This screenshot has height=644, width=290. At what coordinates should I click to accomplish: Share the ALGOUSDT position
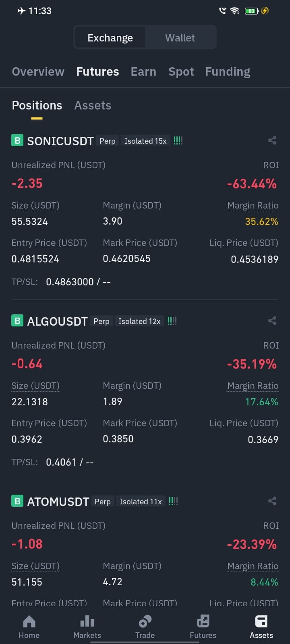[272, 321]
